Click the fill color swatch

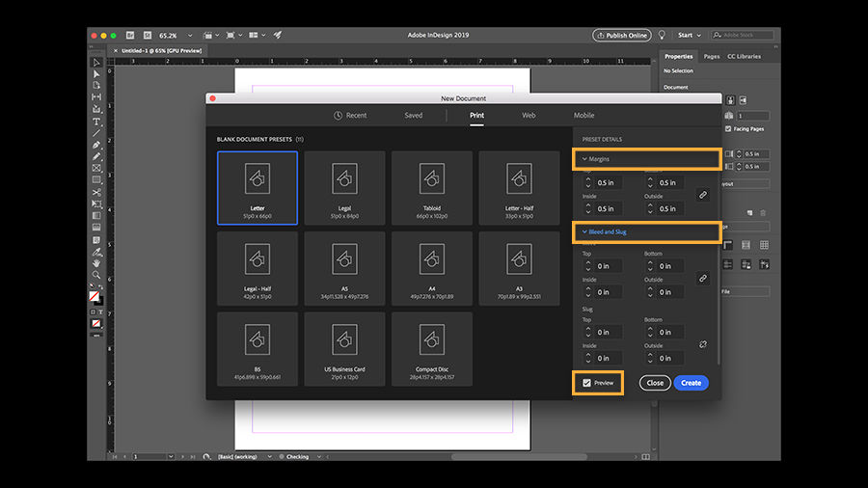[95, 296]
